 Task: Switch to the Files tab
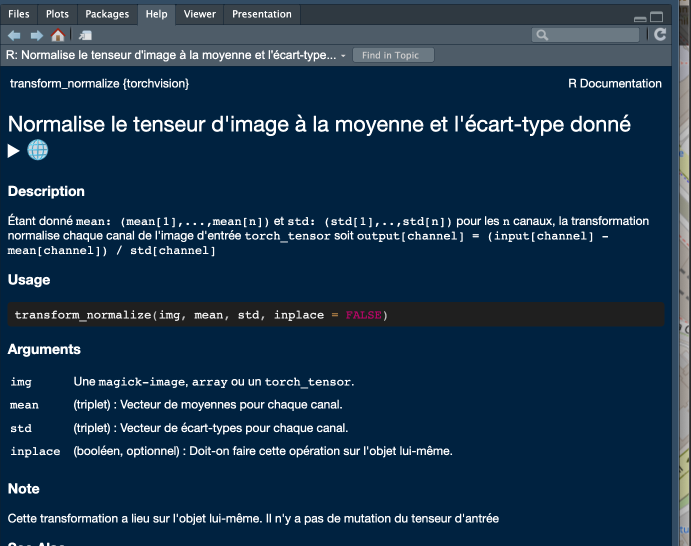click(x=20, y=14)
